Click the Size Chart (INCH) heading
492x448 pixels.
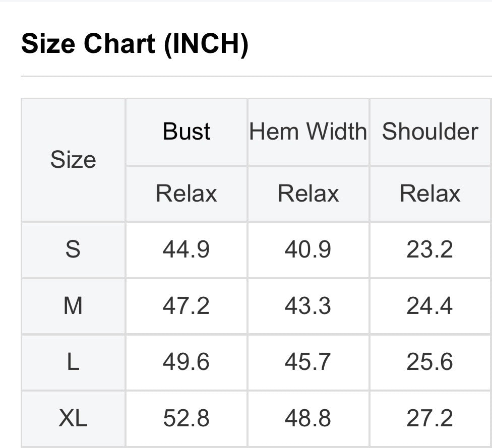point(135,44)
